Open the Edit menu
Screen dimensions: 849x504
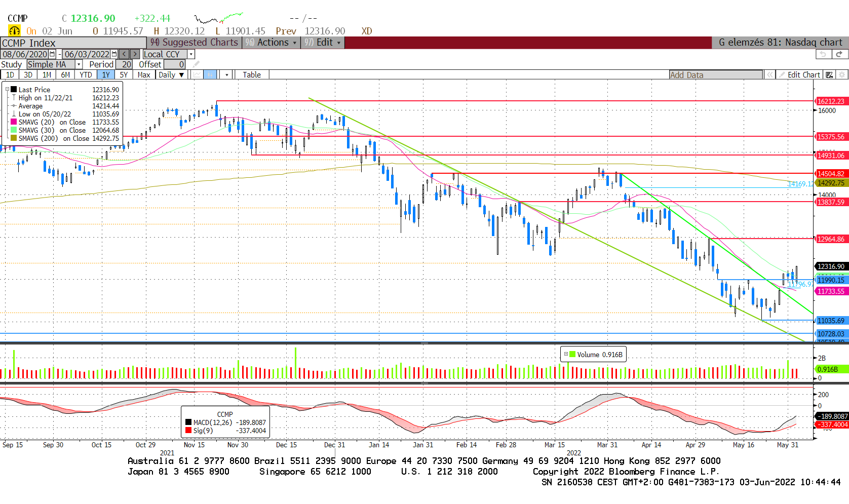(x=323, y=43)
